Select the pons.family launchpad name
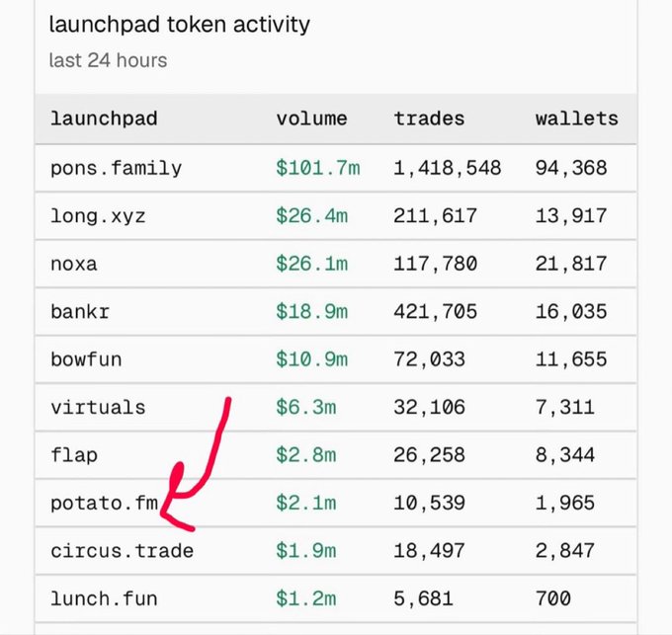This screenshot has width=672, height=635. tap(117, 169)
